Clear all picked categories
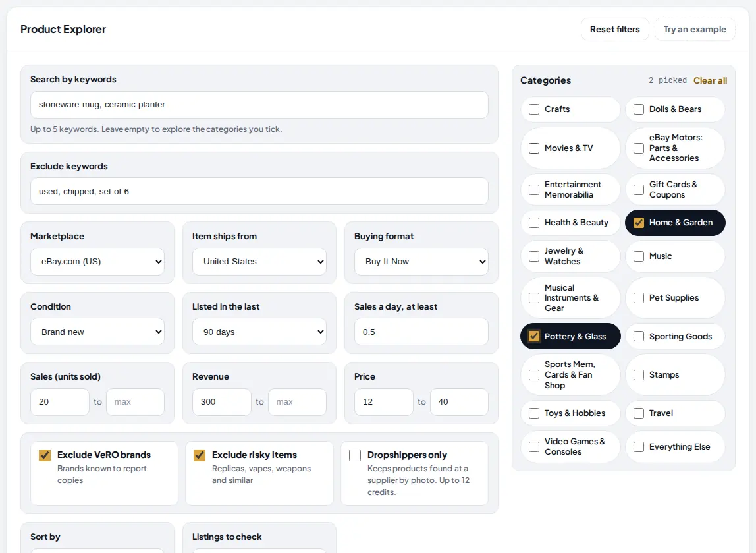The width and height of the screenshot is (756, 553). click(710, 80)
